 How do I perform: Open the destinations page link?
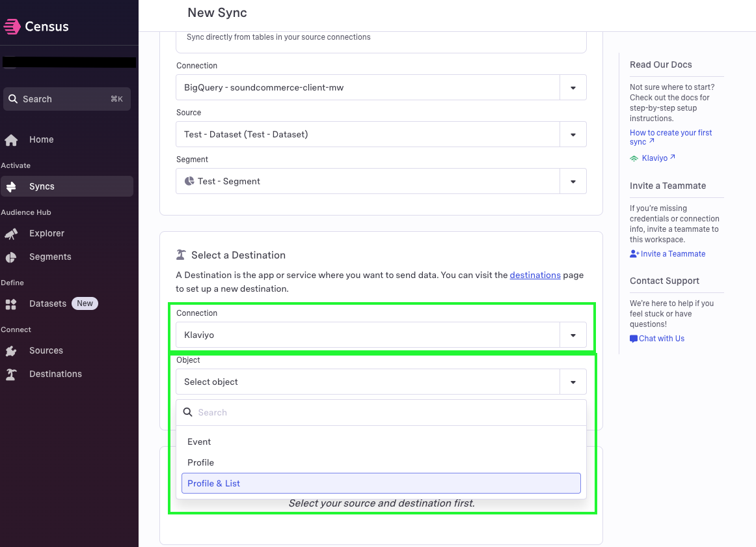535,275
